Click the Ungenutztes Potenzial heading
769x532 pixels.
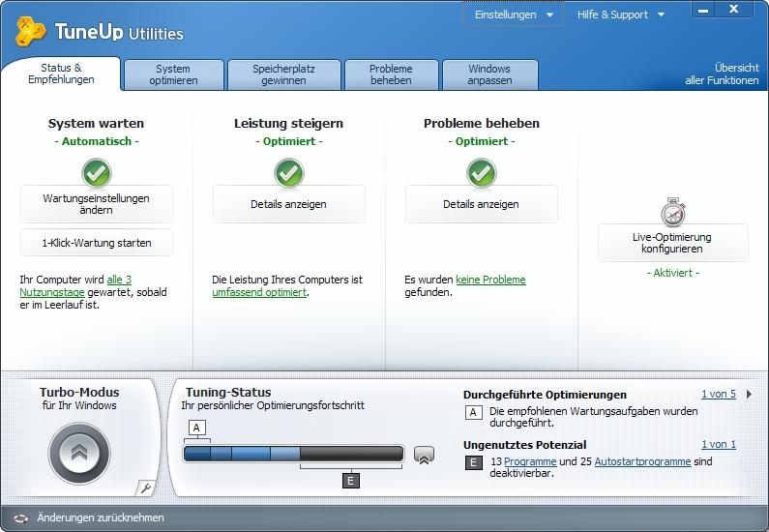click(x=525, y=445)
